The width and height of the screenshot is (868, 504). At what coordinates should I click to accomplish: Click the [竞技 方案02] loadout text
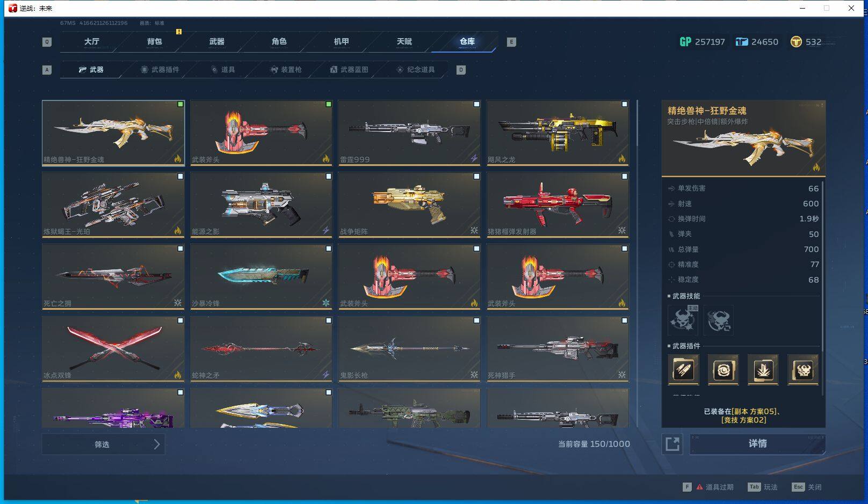click(x=744, y=420)
